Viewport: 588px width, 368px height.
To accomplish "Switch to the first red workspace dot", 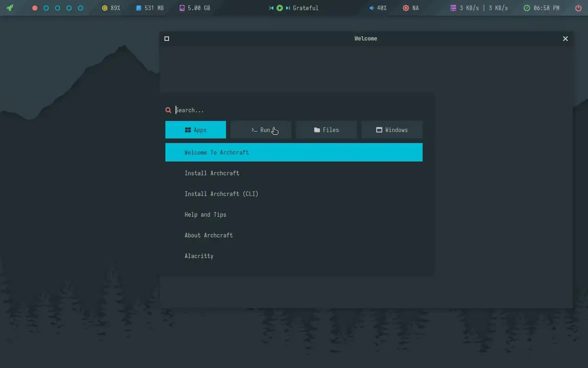I will click(x=34, y=8).
